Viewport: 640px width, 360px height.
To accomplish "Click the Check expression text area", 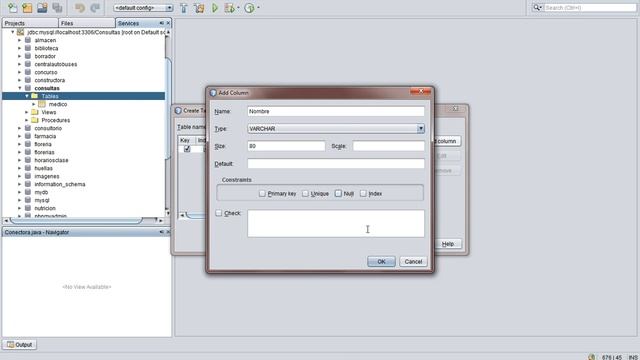I will (x=336, y=224).
